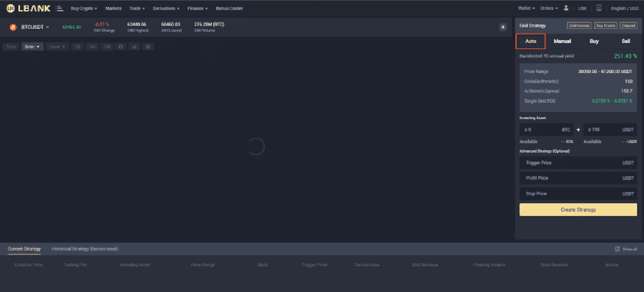The height and width of the screenshot is (292, 644).
Task: Open the mobile app download icon
Action: pyautogui.click(x=598, y=8)
